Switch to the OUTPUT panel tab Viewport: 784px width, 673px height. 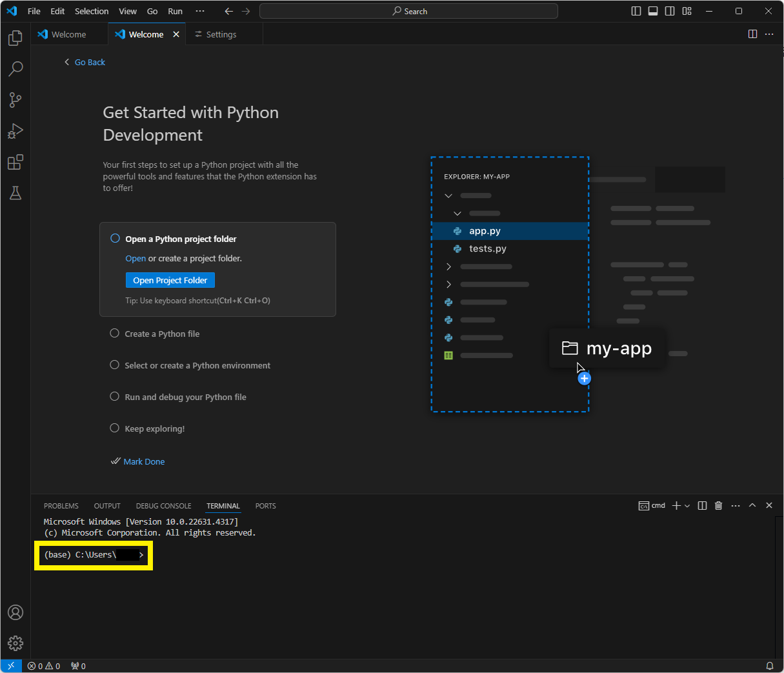[x=107, y=506]
